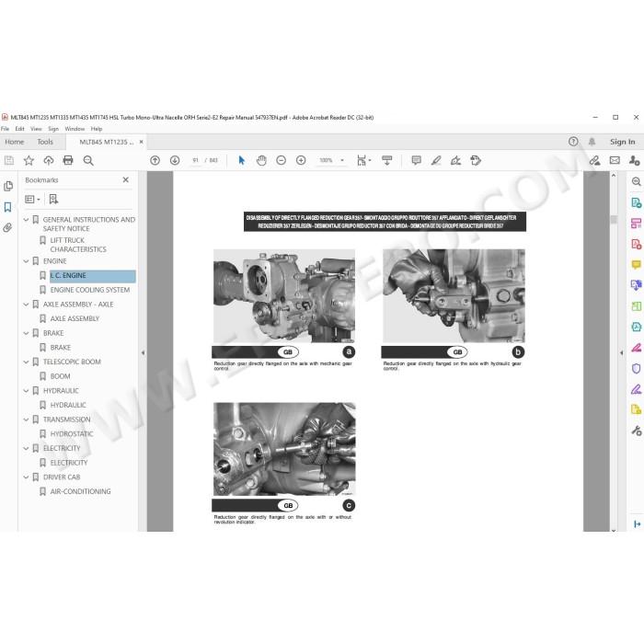Image resolution: width=644 pixels, height=644 pixels.
Task: Go to next page arrow
Action: point(175,161)
